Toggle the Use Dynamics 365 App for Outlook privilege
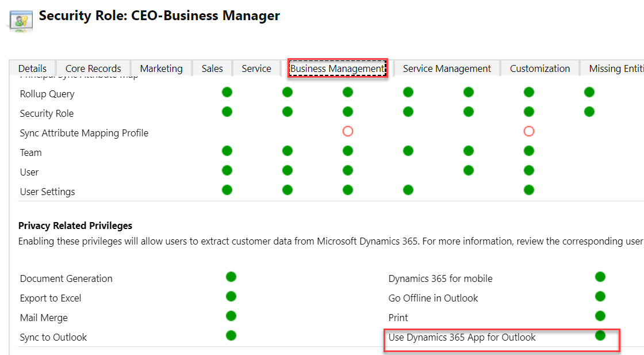 (x=600, y=334)
